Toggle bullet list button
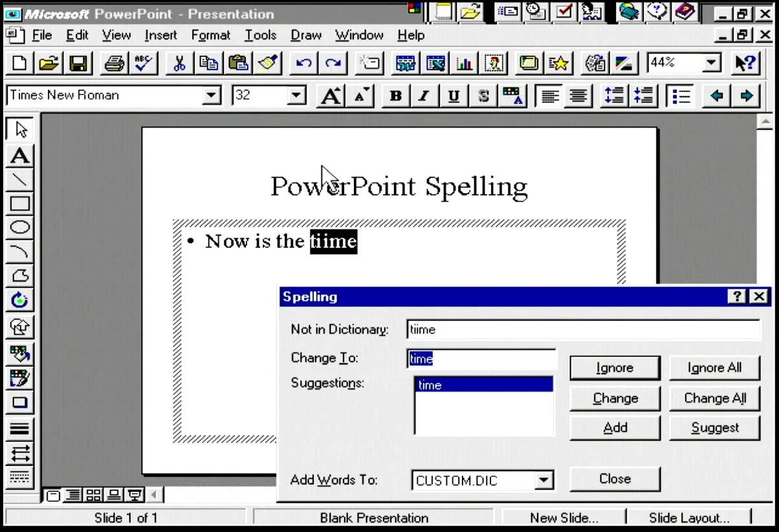 pos(681,96)
